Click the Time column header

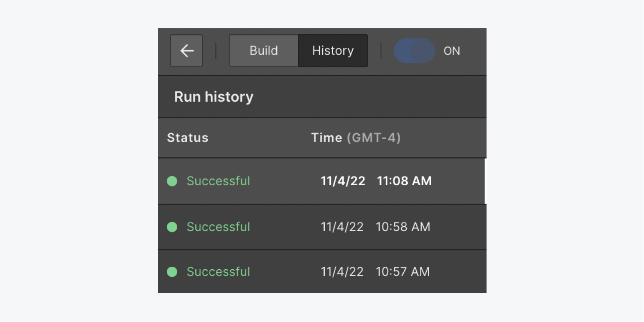pos(327,138)
